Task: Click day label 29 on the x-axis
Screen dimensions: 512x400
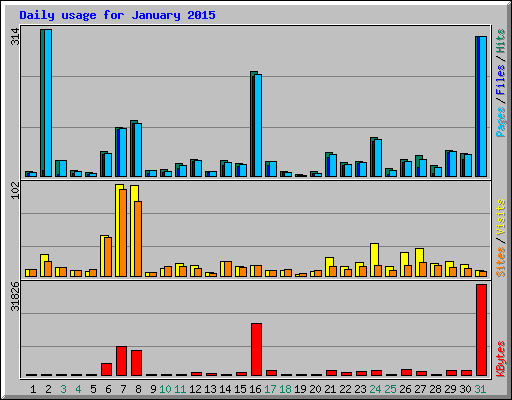Action: pos(450,389)
